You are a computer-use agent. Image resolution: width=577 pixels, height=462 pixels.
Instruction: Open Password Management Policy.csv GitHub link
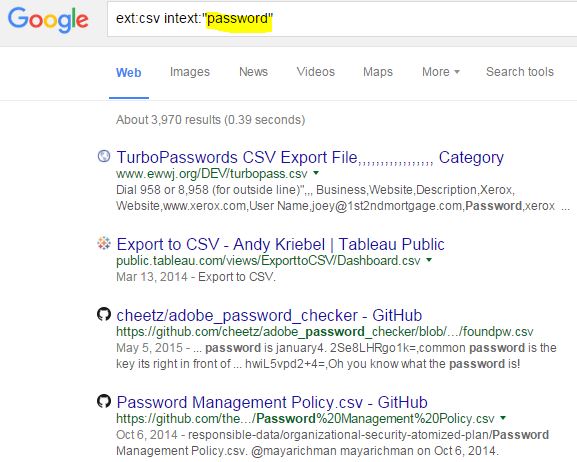pyautogui.click(x=272, y=402)
